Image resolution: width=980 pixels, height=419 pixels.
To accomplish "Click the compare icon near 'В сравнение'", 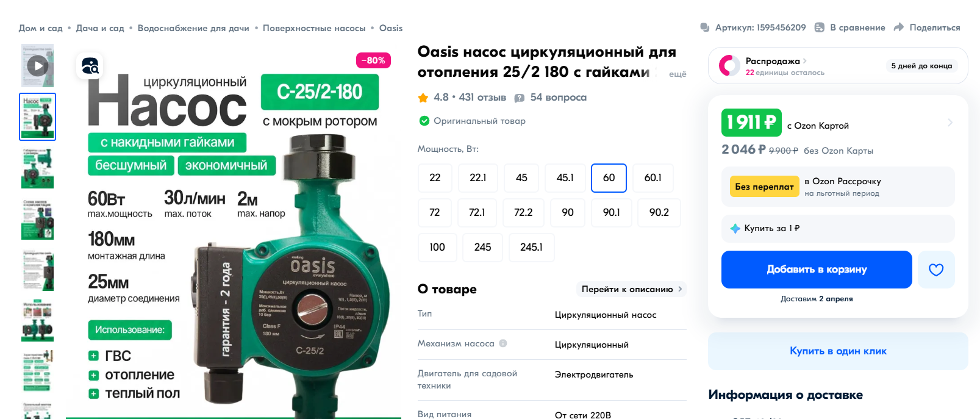I will point(820,27).
